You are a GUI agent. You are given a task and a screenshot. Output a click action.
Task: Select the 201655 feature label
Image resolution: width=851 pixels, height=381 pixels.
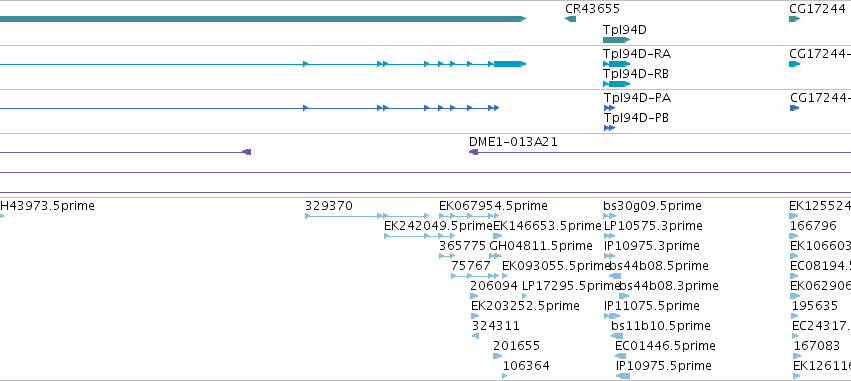517,346
